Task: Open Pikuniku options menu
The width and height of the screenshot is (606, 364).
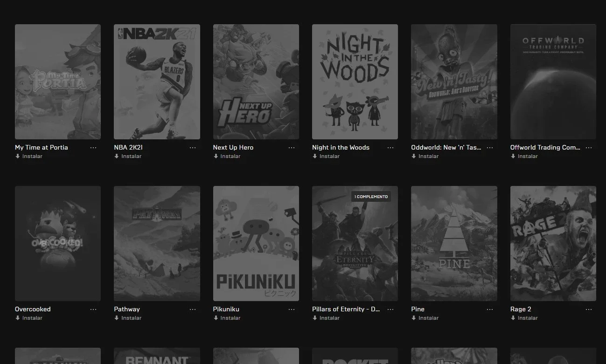Action: 292,309
